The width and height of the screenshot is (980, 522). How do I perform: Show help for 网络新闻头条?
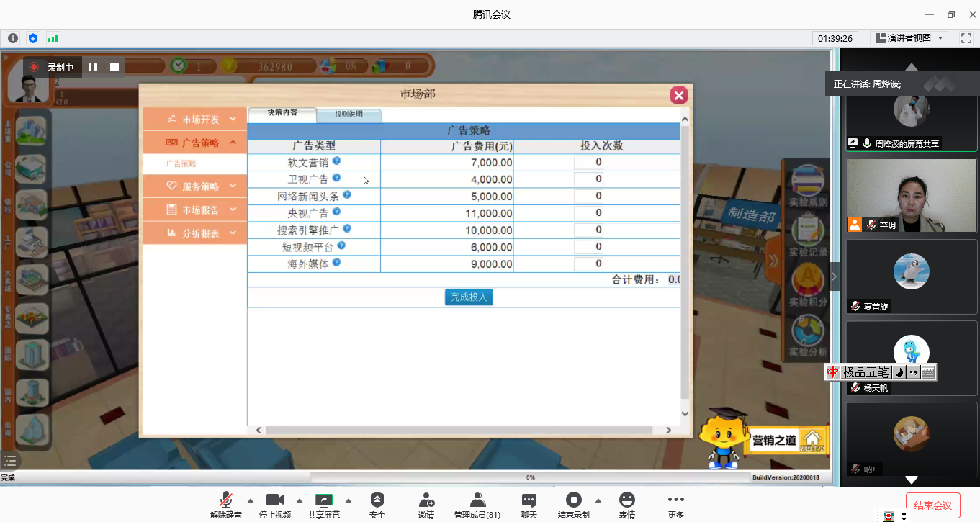click(346, 195)
